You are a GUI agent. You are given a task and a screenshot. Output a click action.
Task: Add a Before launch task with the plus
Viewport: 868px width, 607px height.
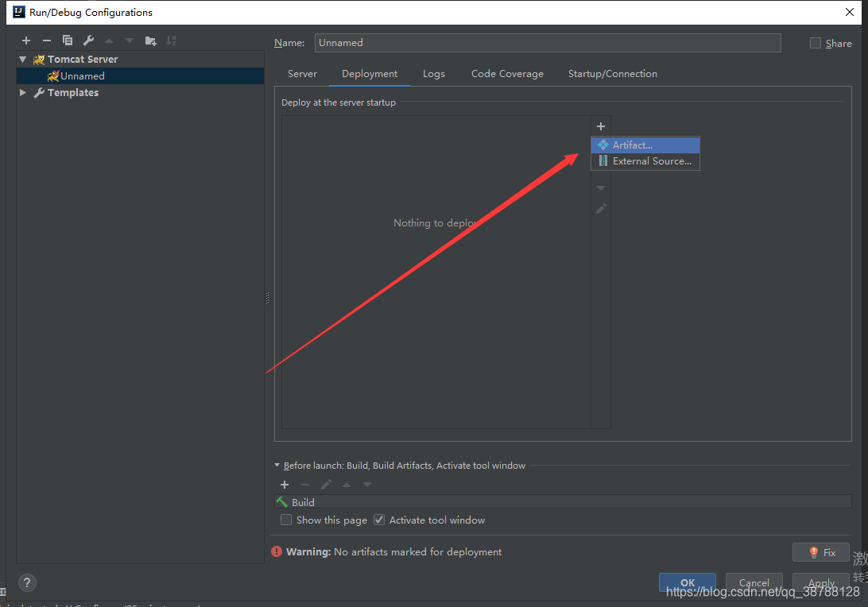[285, 485]
